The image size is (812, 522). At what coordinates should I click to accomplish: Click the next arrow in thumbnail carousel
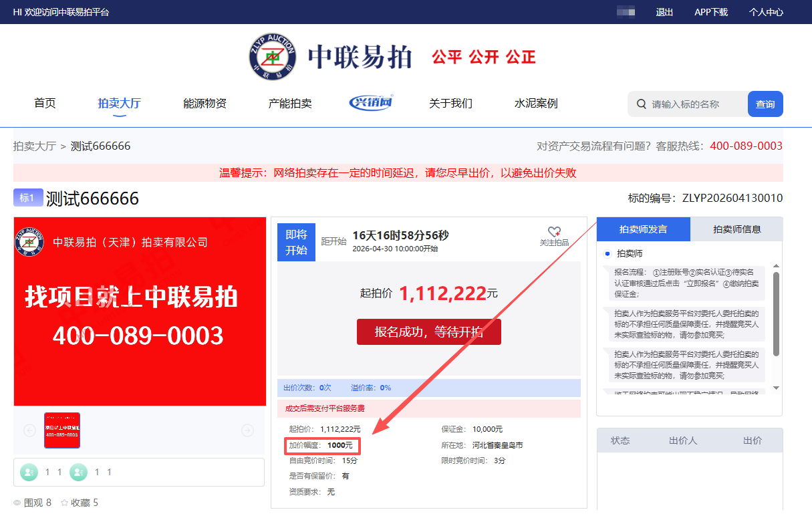pyautogui.click(x=247, y=430)
